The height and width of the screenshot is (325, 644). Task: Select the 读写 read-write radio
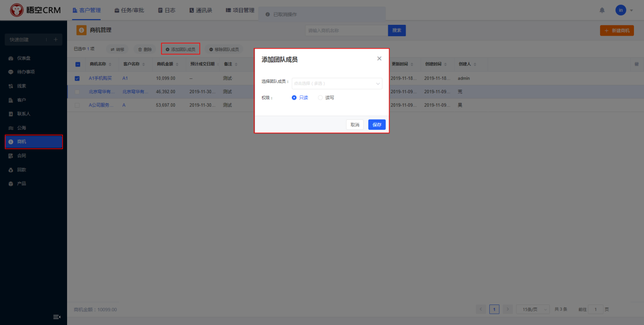click(326, 98)
